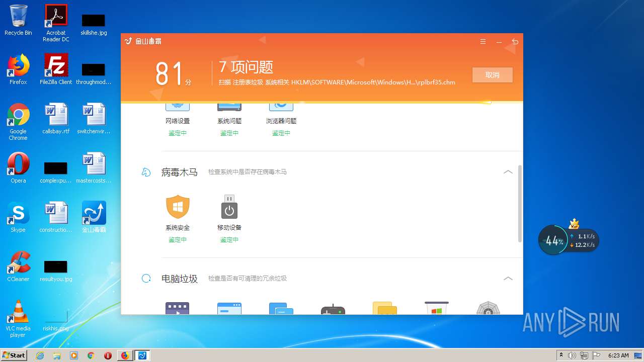
Task: Select the 系统问题 scan item
Action: pyautogui.click(x=229, y=121)
